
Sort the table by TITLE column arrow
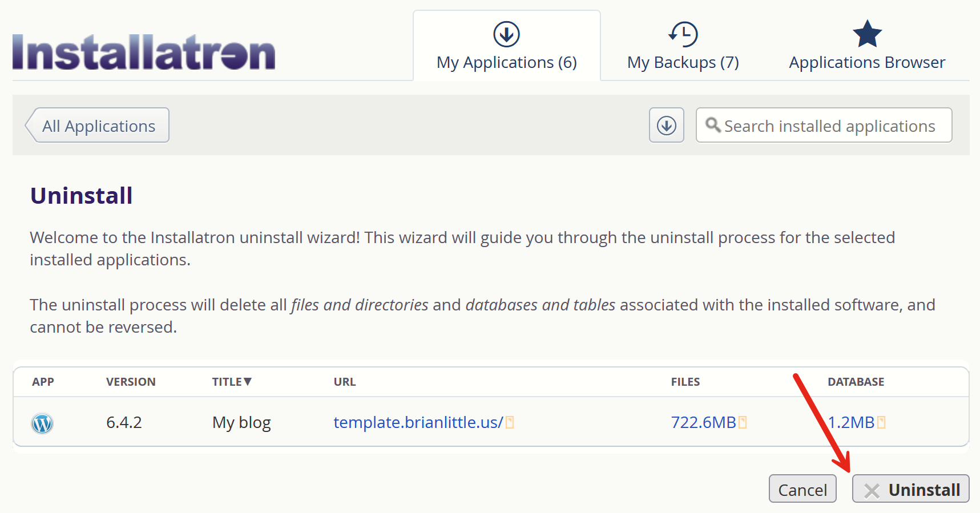point(248,381)
